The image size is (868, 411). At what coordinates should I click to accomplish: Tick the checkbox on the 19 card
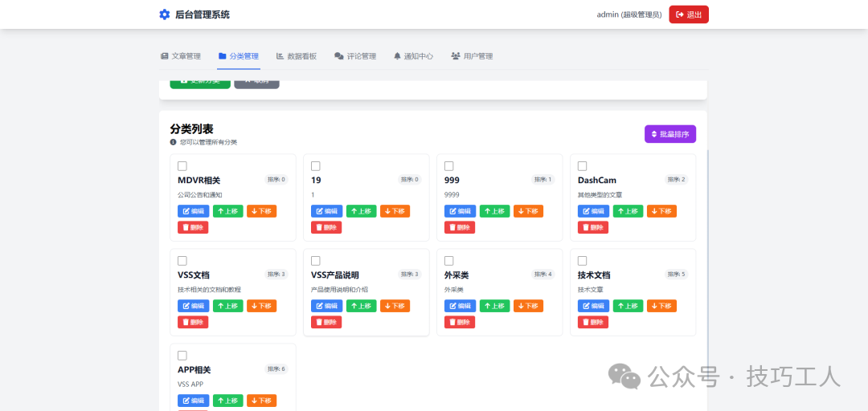316,166
